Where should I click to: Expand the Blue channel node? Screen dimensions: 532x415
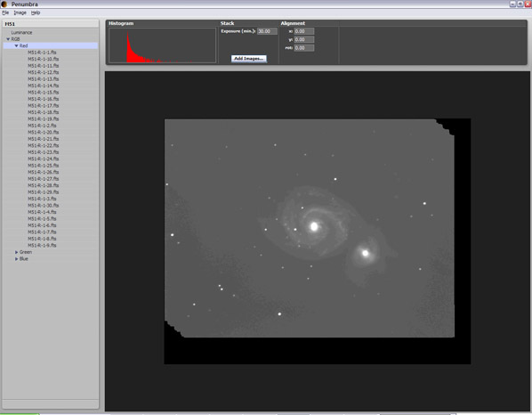tap(16, 259)
